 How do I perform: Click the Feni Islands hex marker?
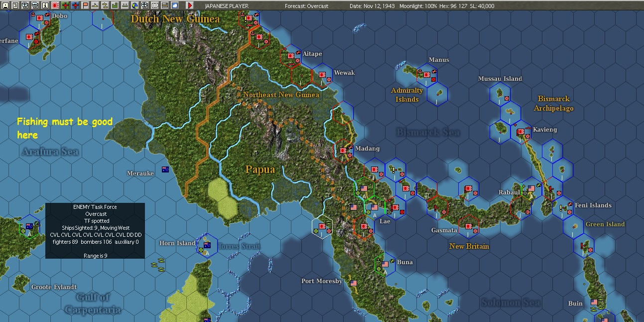pyautogui.click(x=563, y=207)
